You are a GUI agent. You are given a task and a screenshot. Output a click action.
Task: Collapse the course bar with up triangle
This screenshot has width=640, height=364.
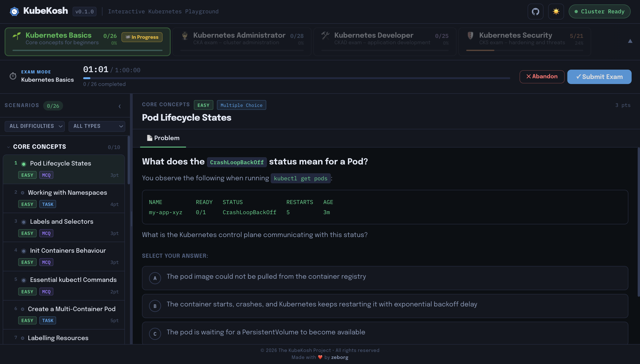coord(630,41)
